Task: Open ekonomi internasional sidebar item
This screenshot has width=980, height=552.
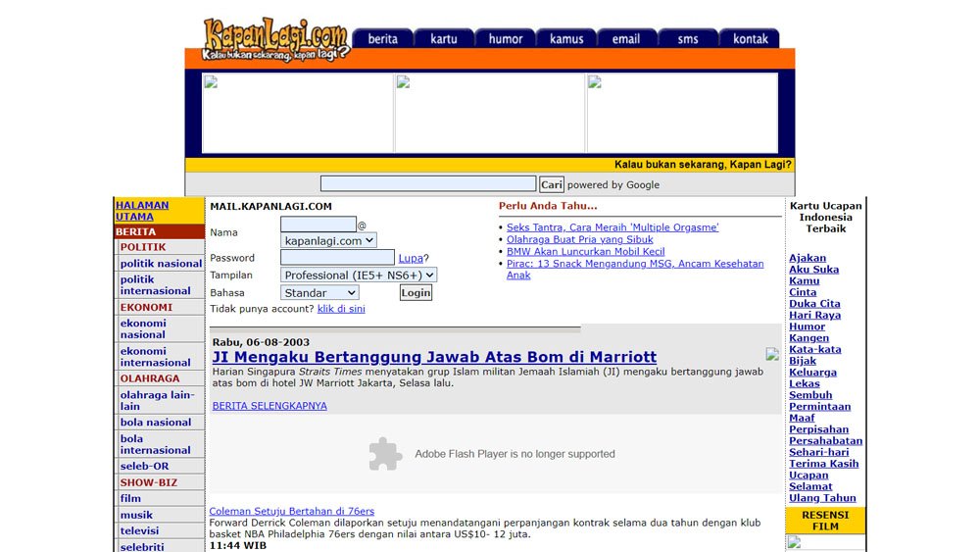Action: tap(156, 357)
